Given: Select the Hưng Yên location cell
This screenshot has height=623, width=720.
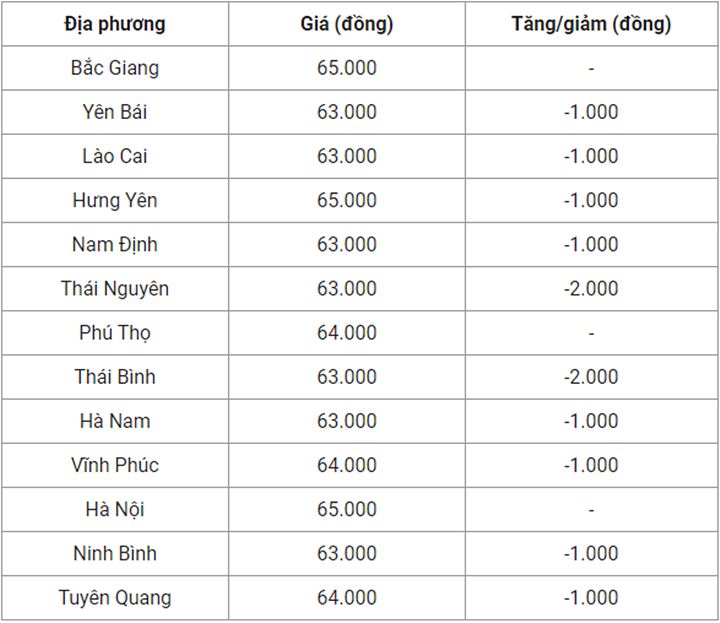Looking at the screenshot, I should coord(115,200).
